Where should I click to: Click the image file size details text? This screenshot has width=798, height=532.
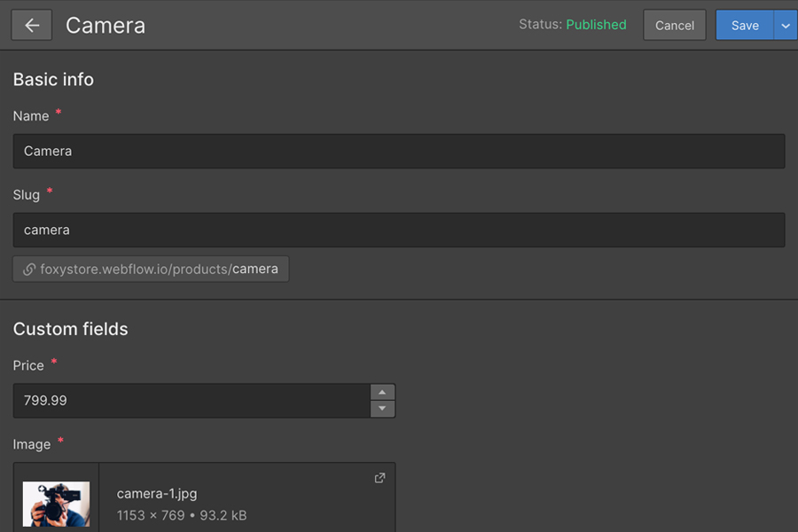[x=182, y=515]
